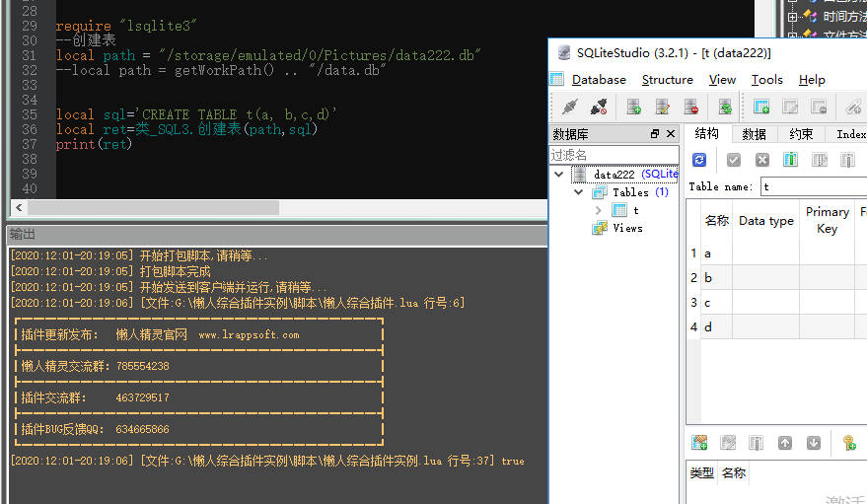Click the Refresh database schema icon

pos(725,107)
